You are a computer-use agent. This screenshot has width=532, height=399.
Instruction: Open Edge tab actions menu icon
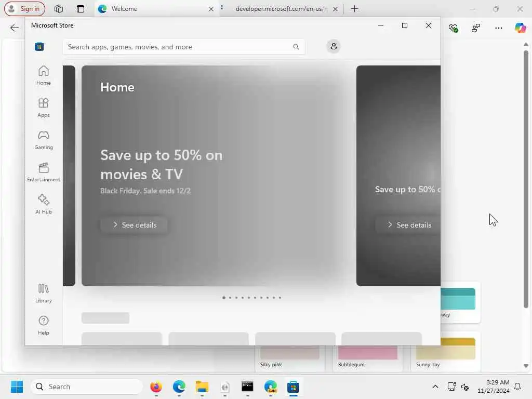(x=81, y=9)
